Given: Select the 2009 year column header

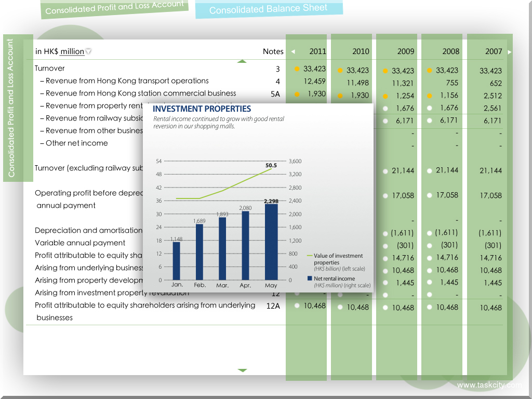Looking at the screenshot, I should pos(406,51).
